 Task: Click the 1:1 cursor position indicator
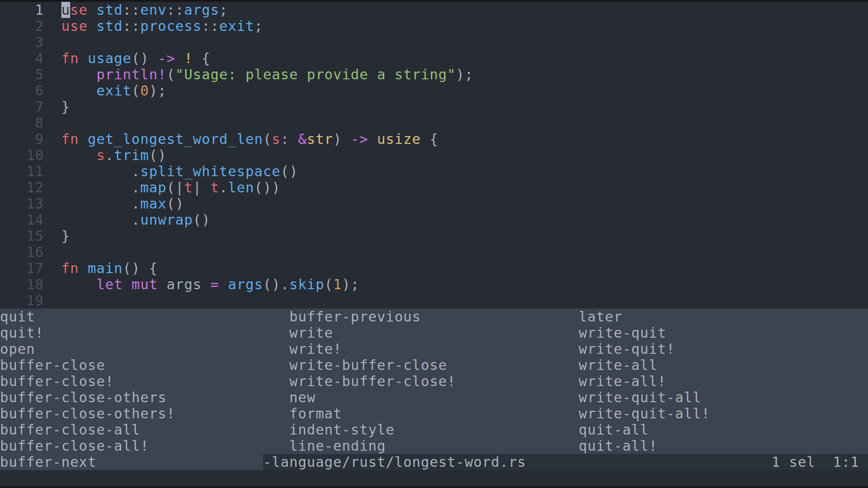846,462
